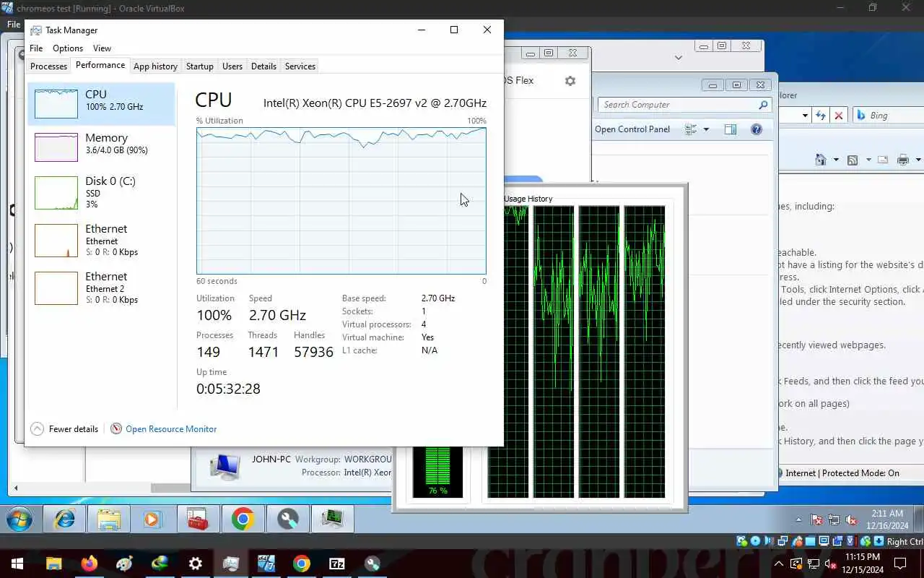Click the Open Resource Monitor link
The height and width of the screenshot is (578, 924).
click(171, 428)
